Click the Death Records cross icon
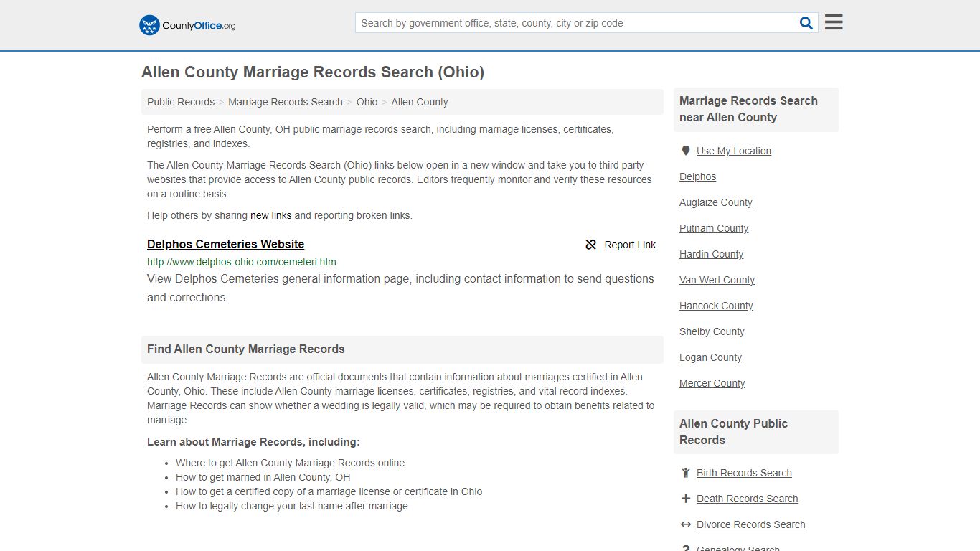Viewport: 980px width, 551px height. coord(686,499)
